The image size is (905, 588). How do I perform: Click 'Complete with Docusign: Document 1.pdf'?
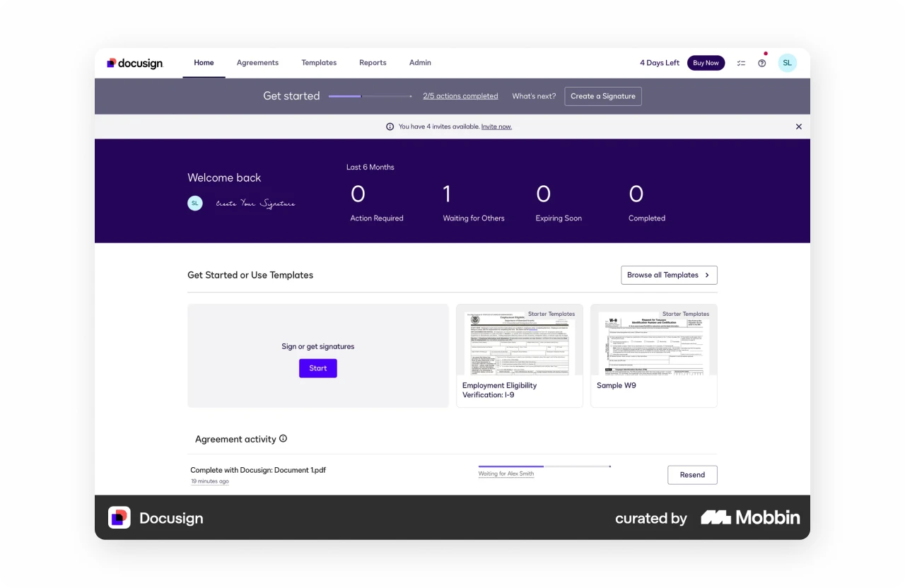click(x=258, y=470)
